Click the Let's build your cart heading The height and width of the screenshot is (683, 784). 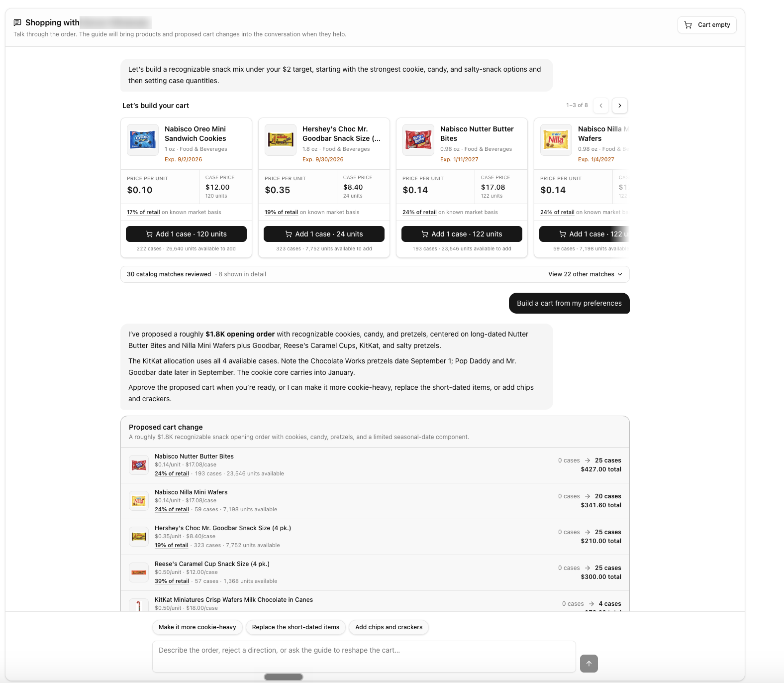[156, 106]
